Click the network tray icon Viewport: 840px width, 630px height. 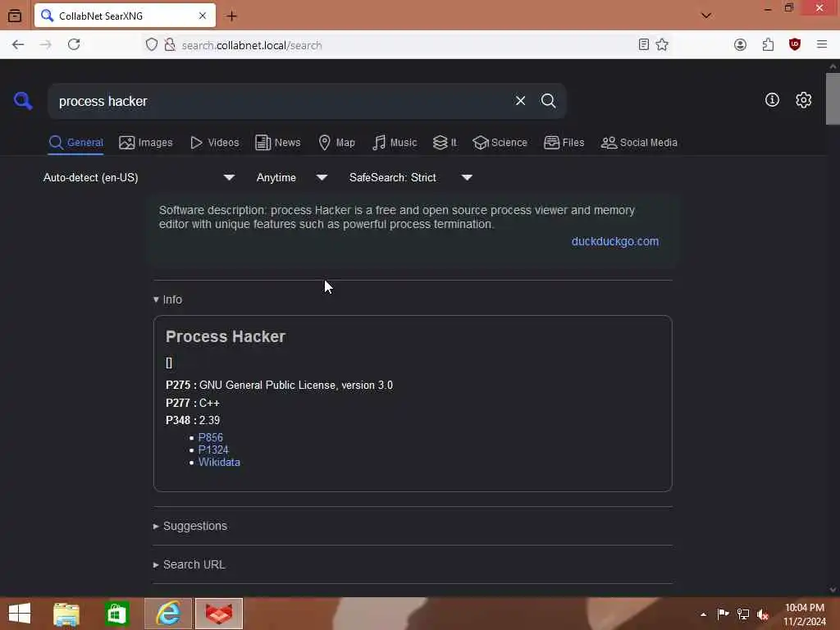(743, 614)
